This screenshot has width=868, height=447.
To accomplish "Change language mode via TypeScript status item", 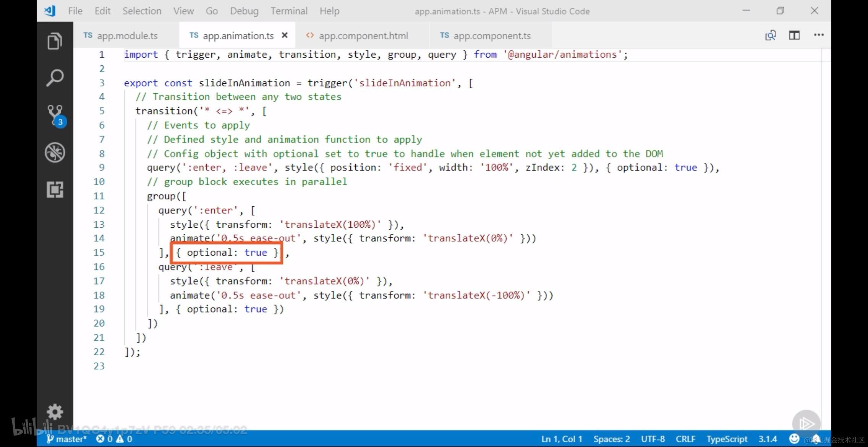I will (x=727, y=439).
